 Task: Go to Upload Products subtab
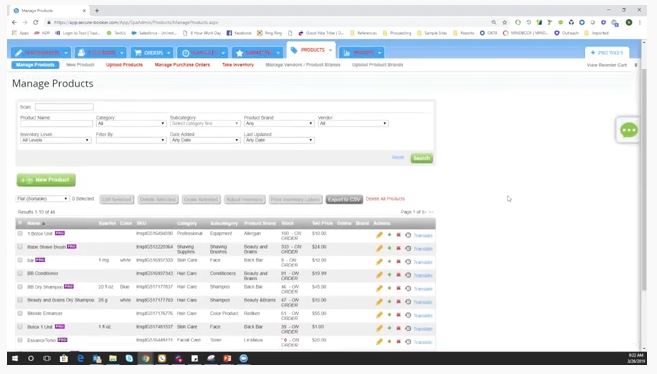124,65
